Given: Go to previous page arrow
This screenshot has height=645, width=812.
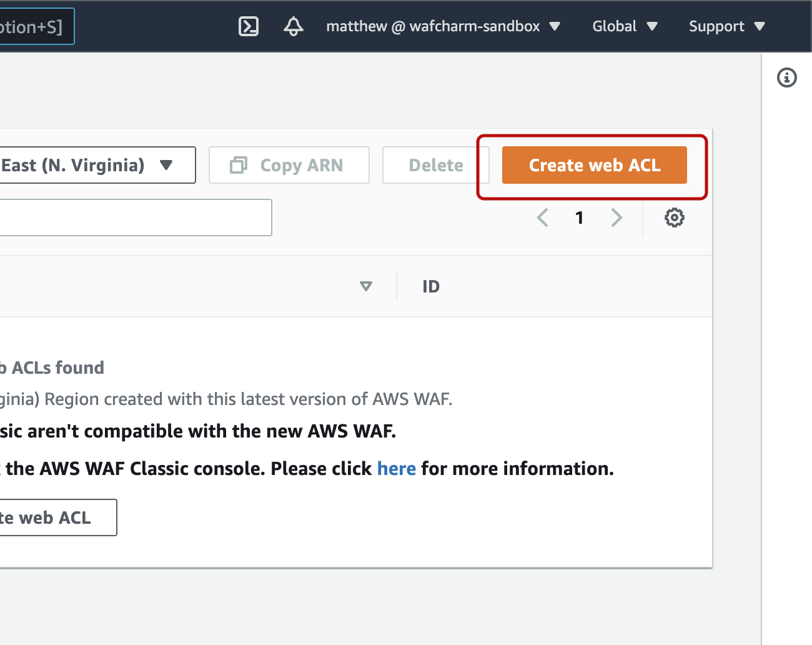Looking at the screenshot, I should click(x=542, y=217).
